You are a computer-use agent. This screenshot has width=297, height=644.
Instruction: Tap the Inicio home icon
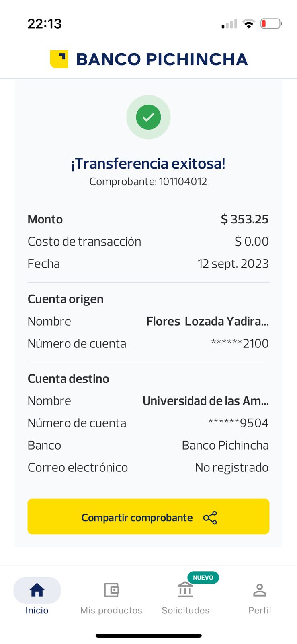(37, 590)
